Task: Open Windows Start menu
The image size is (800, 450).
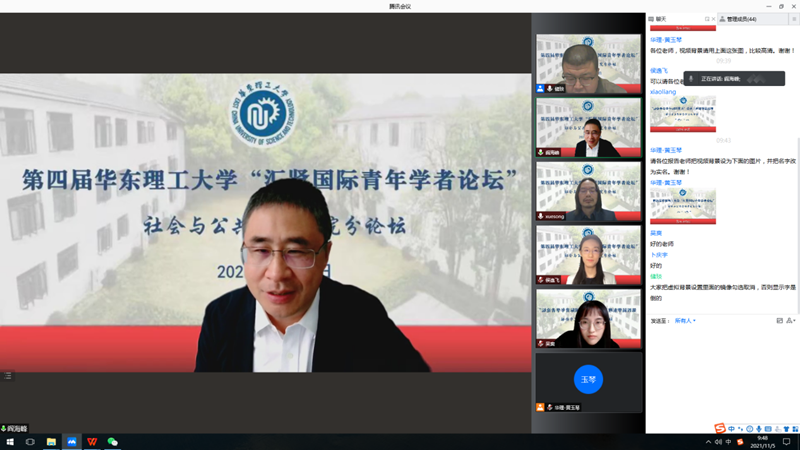Action: 10,441
